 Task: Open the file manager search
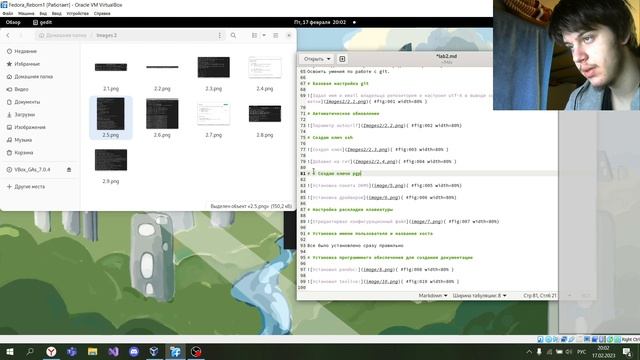point(233,36)
